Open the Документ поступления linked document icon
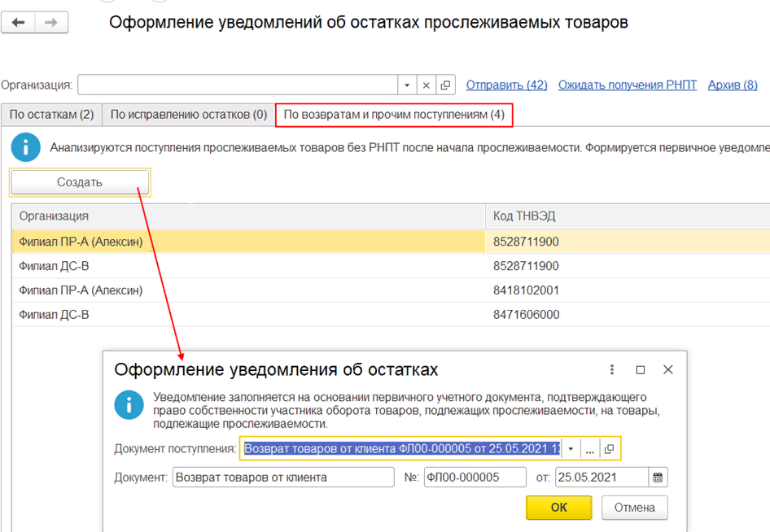This screenshot has height=532, width=770. tap(609, 449)
